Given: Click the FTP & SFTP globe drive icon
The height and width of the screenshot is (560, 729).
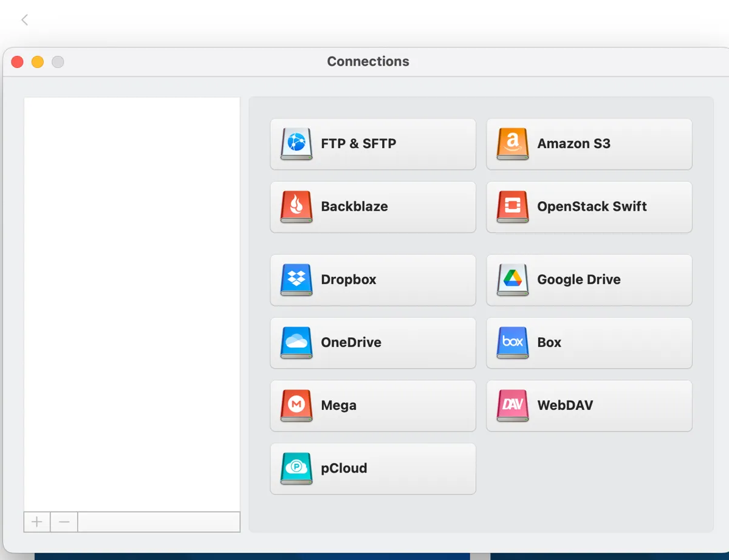Looking at the screenshot, I should click(296, 144).
